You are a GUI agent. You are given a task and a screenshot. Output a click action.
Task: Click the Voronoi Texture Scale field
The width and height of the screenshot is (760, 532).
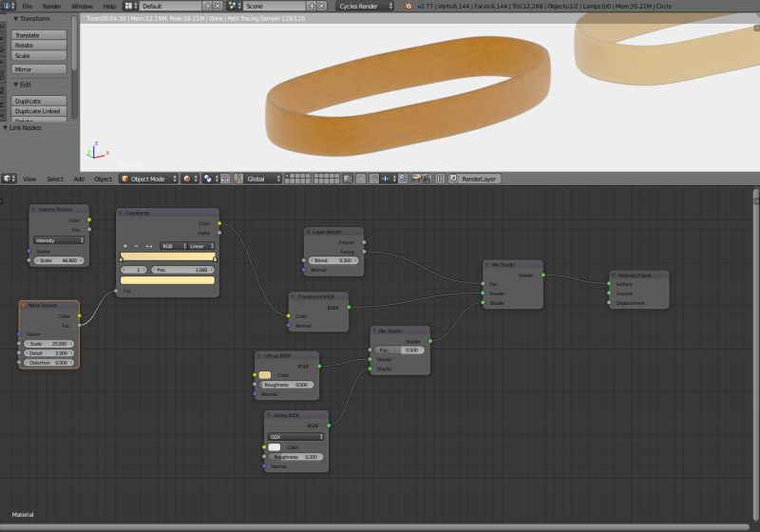coord(59,260)
